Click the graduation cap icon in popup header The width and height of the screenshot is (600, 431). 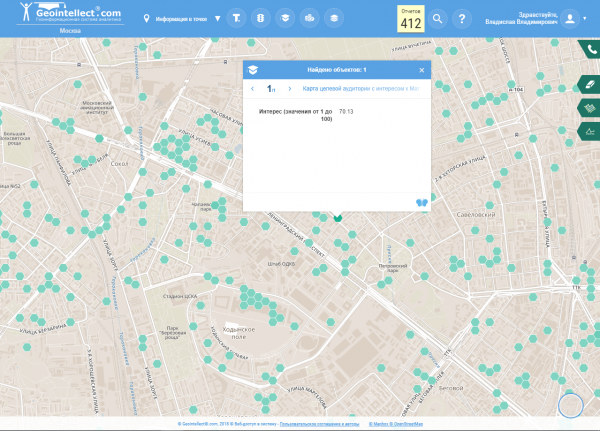253,70
